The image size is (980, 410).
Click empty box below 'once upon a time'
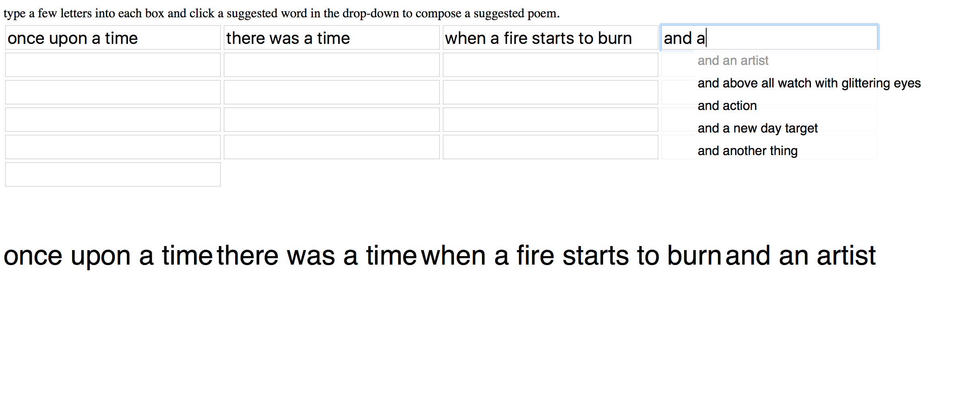[x=113, y=65]
